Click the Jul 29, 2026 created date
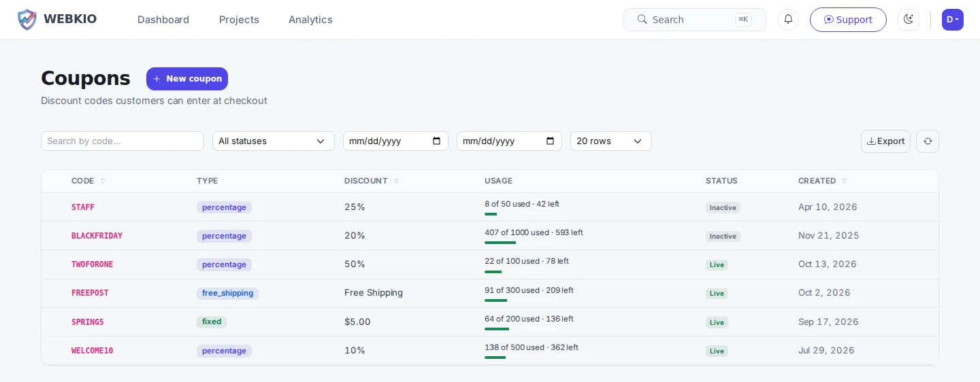 (x=826, y=351)
